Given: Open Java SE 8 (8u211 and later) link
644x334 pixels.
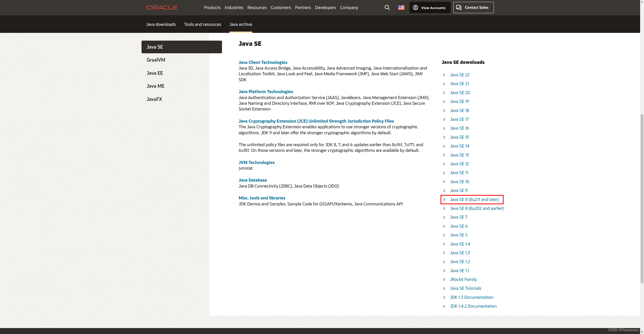Looking at the screenshot, I should pyautogui.click(x=474, y=199).
